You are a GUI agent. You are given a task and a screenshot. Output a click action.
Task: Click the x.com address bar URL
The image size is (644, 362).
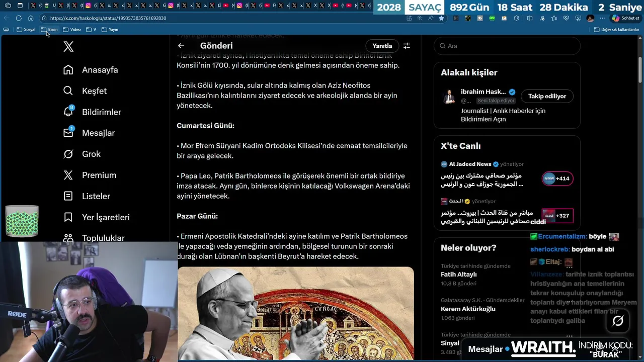[108, 18]
